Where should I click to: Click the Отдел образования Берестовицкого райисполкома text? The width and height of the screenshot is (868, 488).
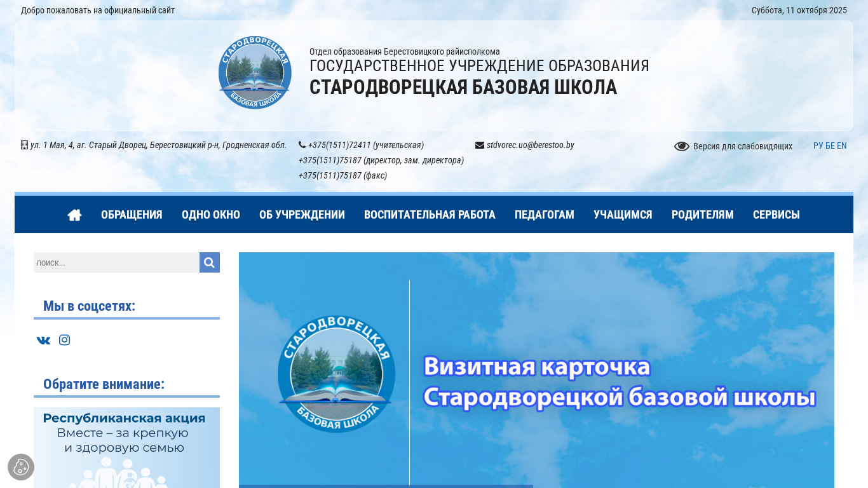click(405, 51)
